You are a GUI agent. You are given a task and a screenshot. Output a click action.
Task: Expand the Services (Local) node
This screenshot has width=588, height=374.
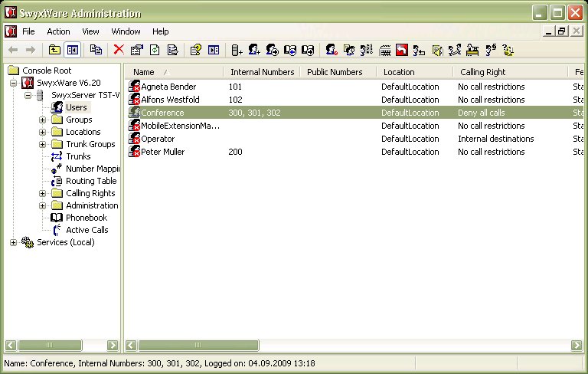coord(14,243)
